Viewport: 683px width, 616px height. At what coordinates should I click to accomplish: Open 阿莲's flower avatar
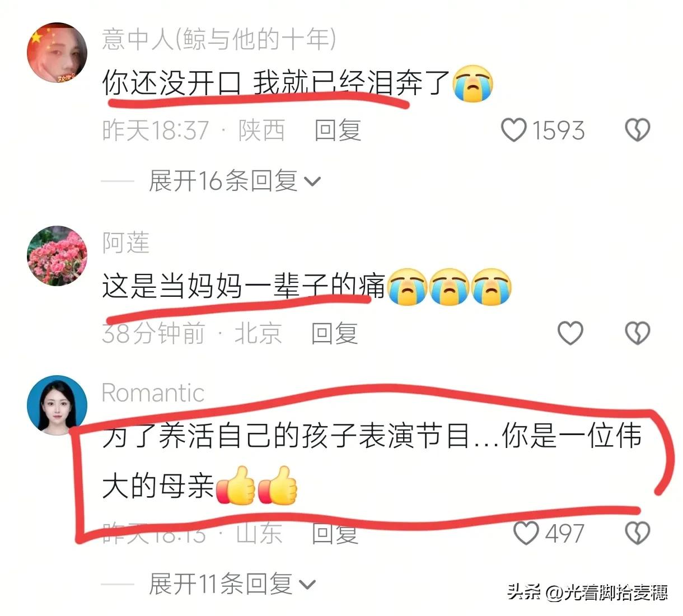pyautogui.click(x=57, y=256)
